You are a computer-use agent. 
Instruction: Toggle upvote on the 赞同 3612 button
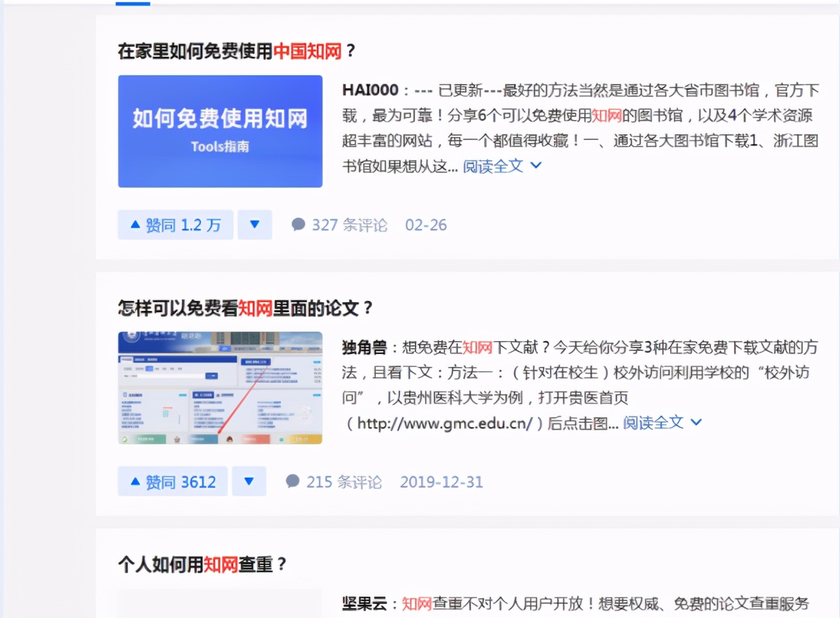[x=172, y=481]
